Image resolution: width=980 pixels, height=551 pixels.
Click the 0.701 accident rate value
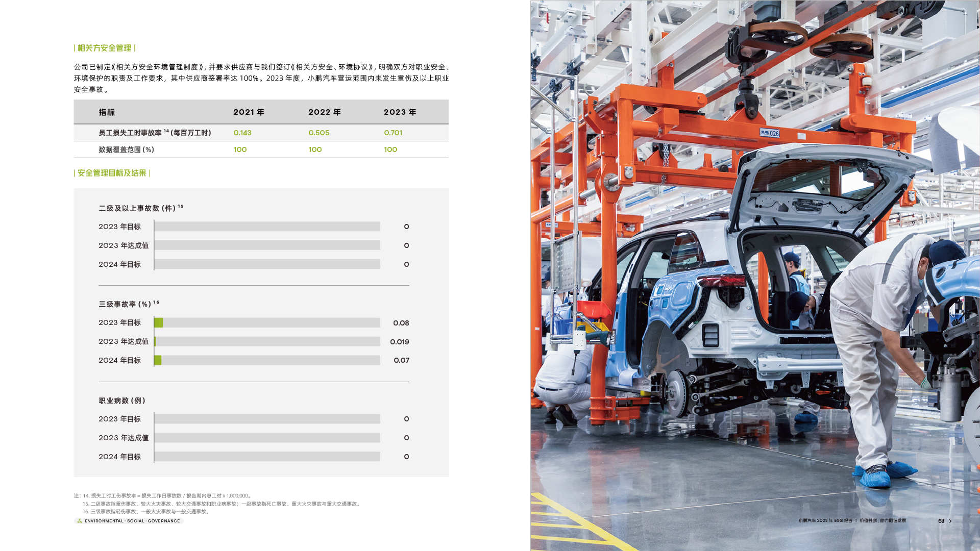click(393, 133)
